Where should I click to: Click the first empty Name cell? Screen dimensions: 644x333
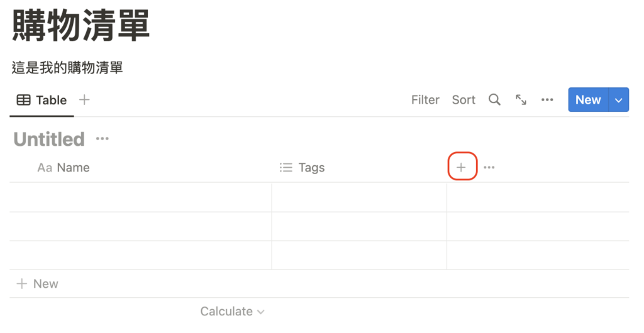pyautogui.click(x=141, y=197)
